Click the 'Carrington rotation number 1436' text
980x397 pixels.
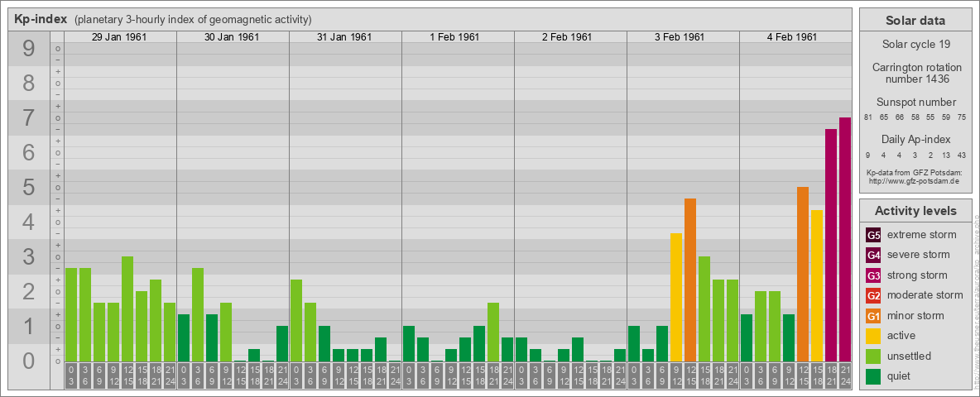[915, 73]
